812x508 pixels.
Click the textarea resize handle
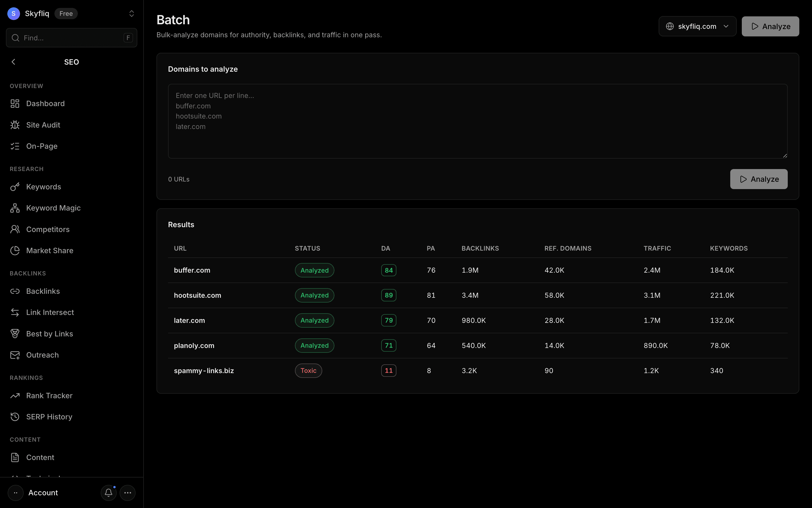784,155
